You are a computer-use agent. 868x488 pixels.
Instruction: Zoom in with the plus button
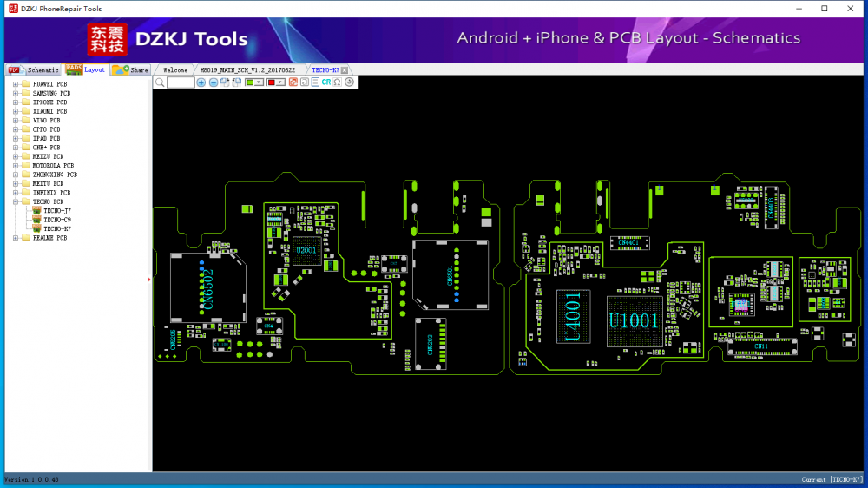click(x=201, y=82)
